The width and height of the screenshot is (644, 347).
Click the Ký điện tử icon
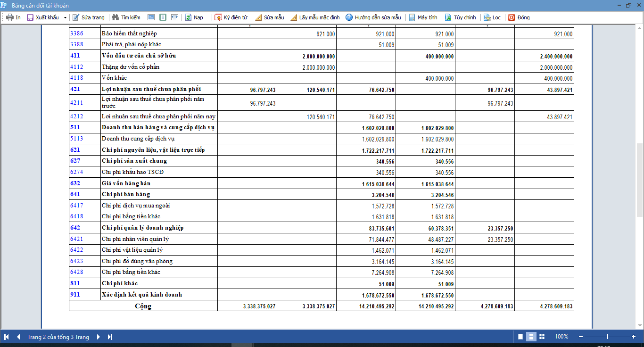218,17
